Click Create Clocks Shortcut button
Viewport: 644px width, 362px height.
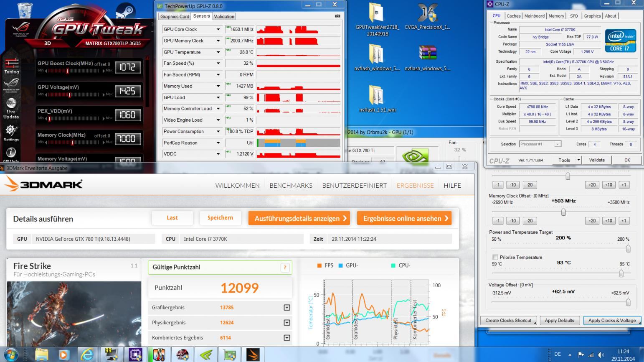508,321
